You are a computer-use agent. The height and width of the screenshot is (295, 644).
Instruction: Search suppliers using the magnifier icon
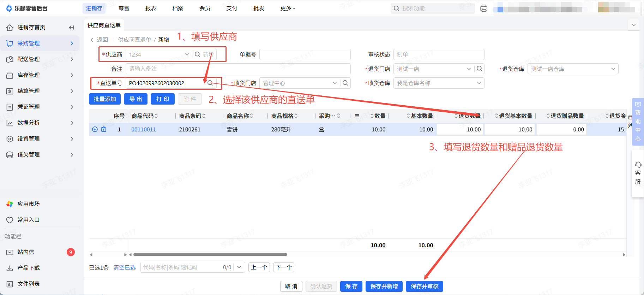(198, 54)
